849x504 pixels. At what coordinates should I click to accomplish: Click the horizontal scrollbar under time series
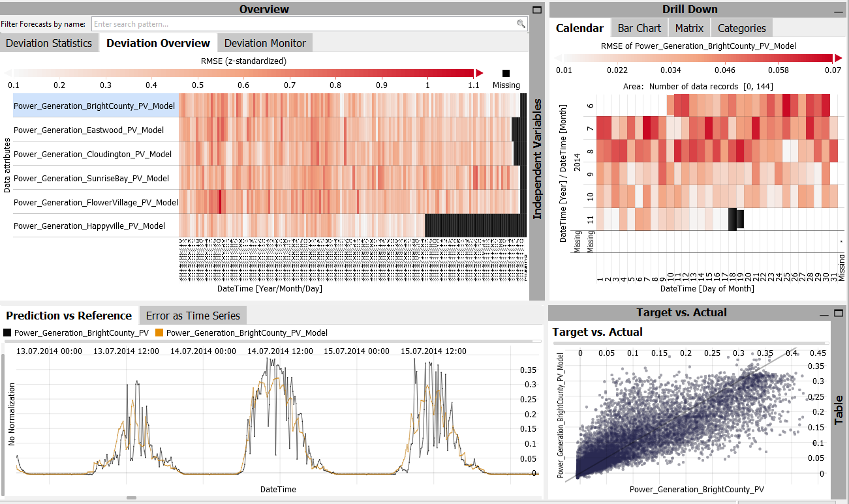click(x=131, y=497)
